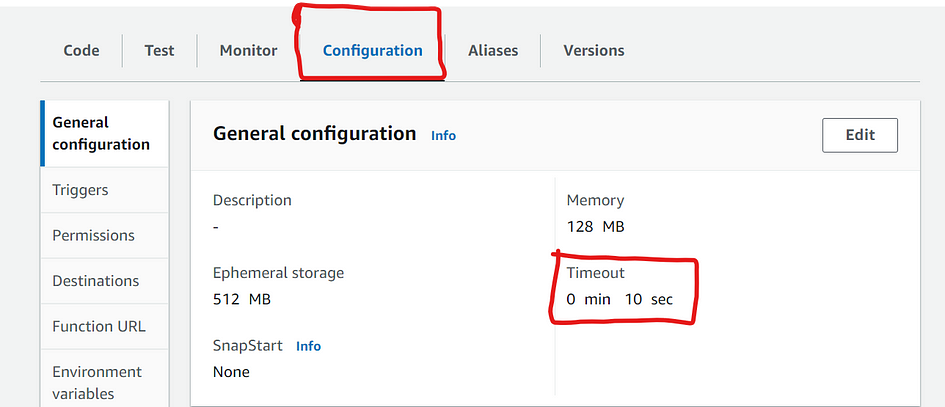
Task: Switch to the Code tab
Action: coord(81,51)
